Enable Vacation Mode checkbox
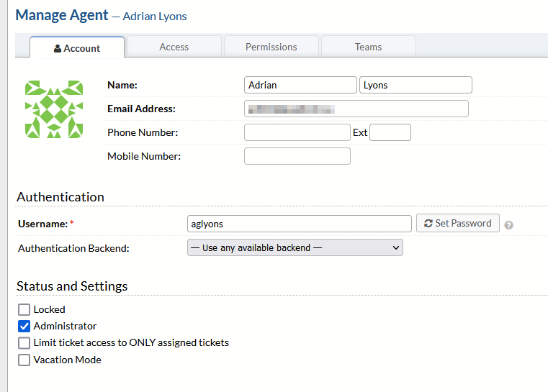548x392 pixels. (x=24, y=360)
